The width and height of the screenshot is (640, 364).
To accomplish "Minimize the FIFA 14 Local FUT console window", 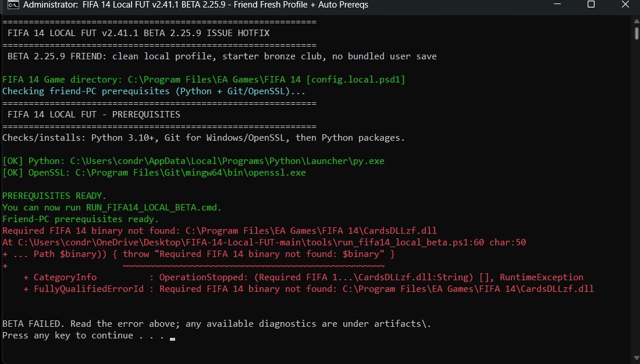I will point(557,5).
